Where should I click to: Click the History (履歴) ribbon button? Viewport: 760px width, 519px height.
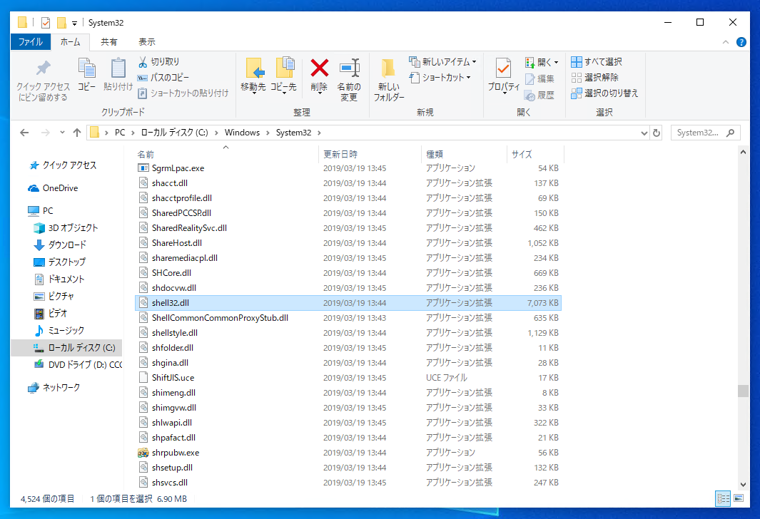click(539, 95)
